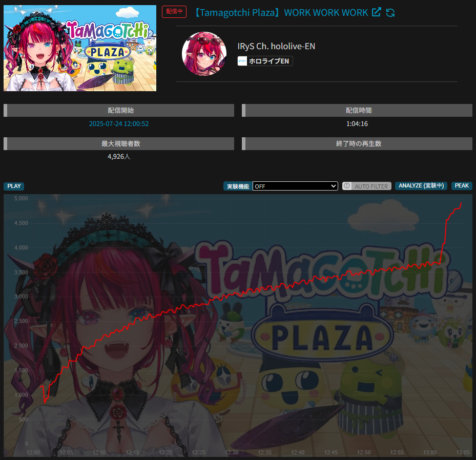Click the PEAK button
Screen dimensions: 476x460
click(x=462, y=186)
